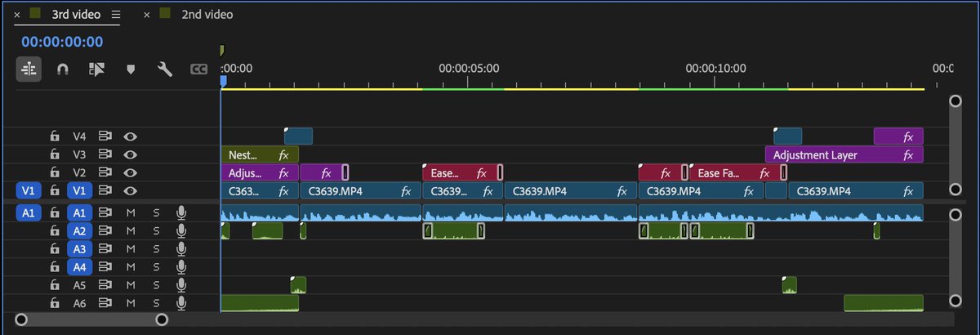
Task: Enable voice-over record on track A2
Action: tap(181, 231)
